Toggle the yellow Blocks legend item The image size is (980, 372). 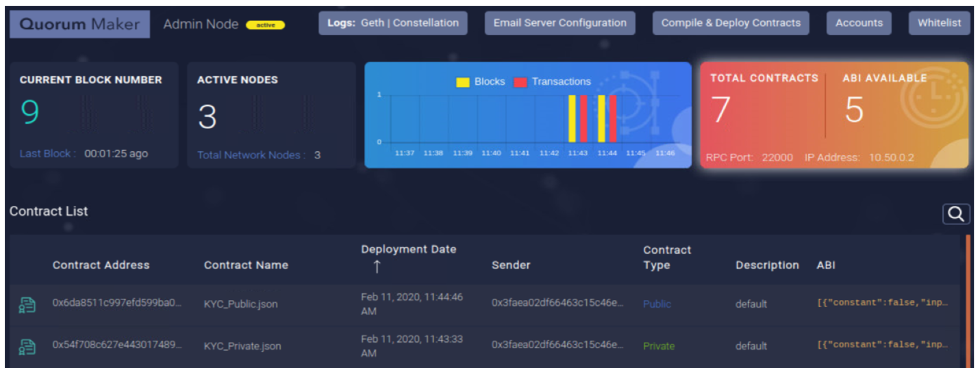(x=463, y=82)
